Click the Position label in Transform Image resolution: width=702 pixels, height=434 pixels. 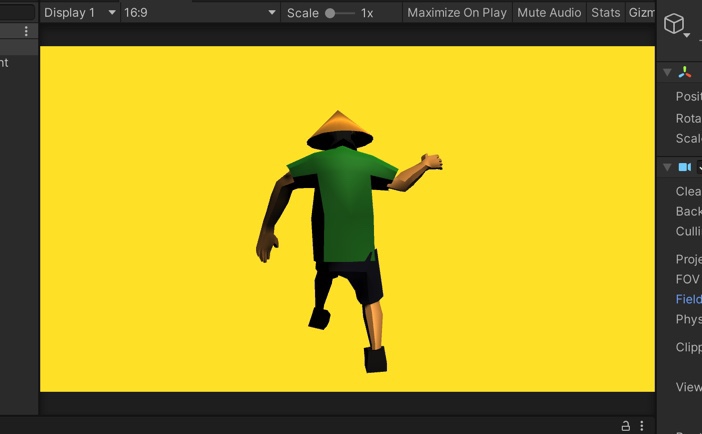[688, 97]
